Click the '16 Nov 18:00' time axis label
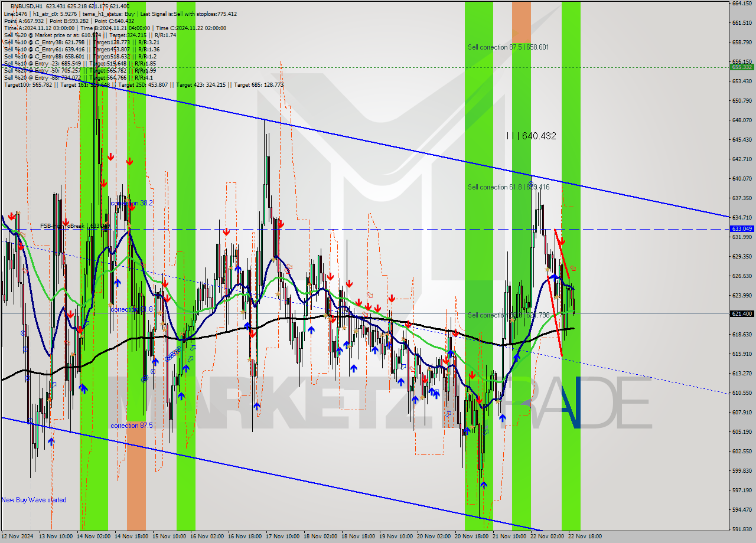The width and height of the screenshot is (756, 543). click(x=245, y=537)
